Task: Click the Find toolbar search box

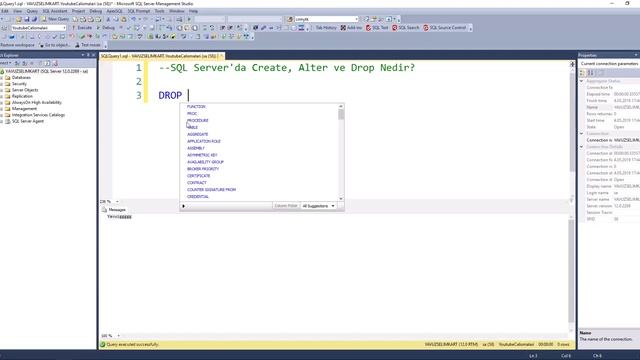Action: pyautogui.click(x=326, y=19)
